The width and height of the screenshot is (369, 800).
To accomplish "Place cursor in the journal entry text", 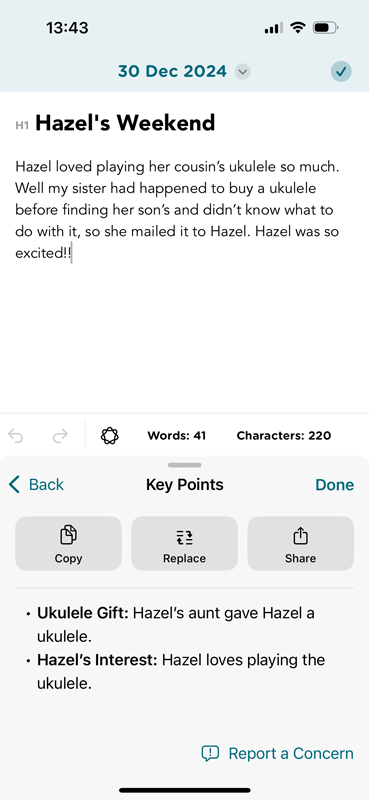I will [177, 210].
